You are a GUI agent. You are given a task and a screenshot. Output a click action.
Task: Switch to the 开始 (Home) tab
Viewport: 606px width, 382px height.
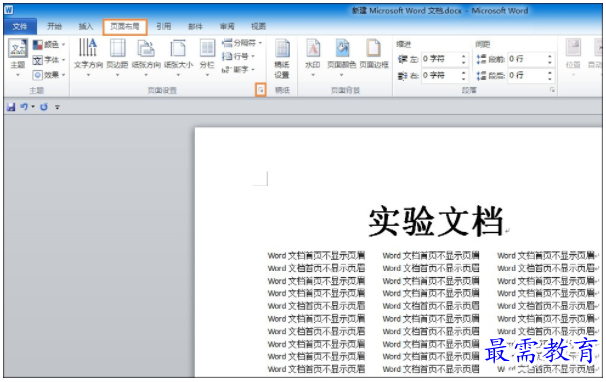click(54, 26)
